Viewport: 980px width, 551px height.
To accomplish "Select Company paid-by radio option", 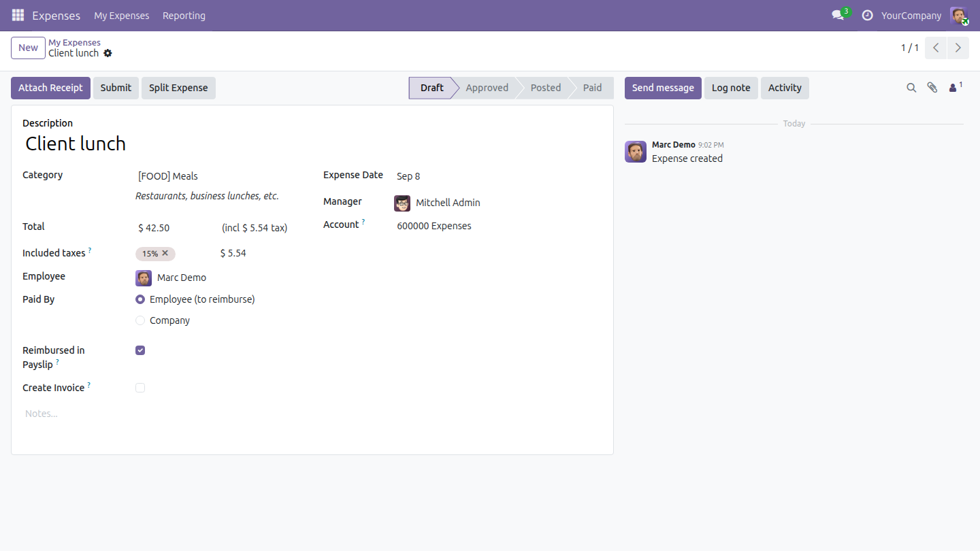I will coord(140,320).
